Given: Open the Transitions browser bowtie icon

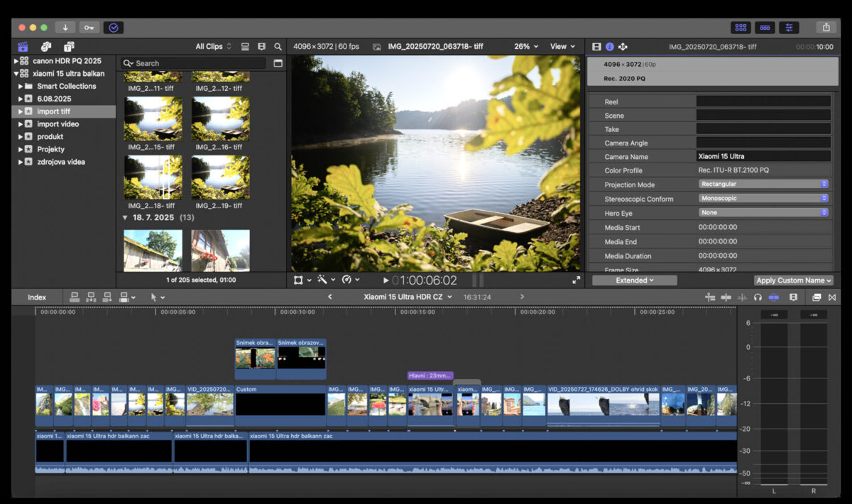Looking at the screenshot, I should click(832, 297).
